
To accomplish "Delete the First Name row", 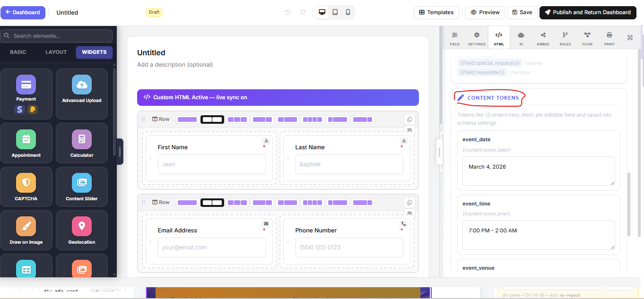I will coord(409,130).
